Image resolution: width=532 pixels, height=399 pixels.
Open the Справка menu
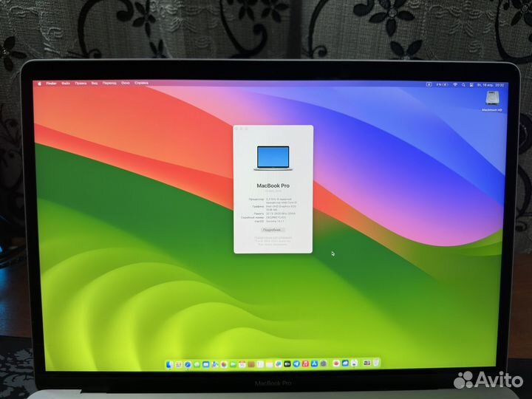pos(141,83)
